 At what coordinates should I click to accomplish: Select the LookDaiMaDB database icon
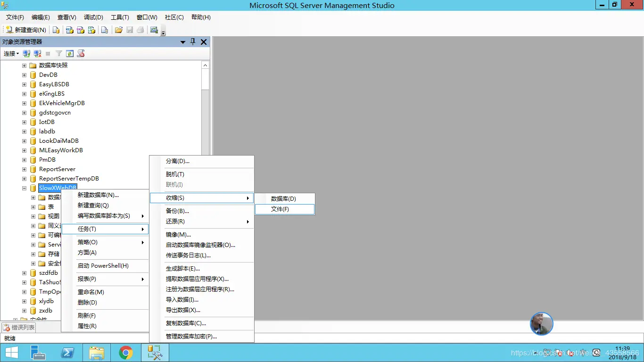(x=33, y=141)
